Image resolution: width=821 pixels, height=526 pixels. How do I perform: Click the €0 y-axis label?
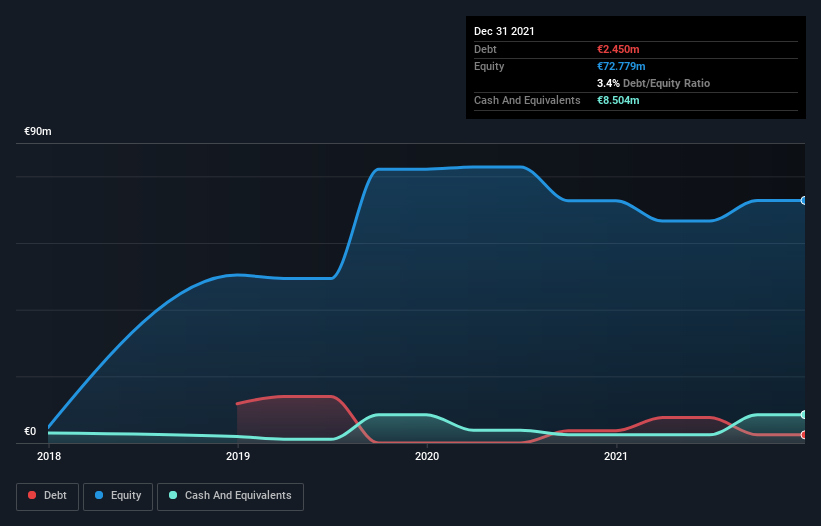pos(30,431)
